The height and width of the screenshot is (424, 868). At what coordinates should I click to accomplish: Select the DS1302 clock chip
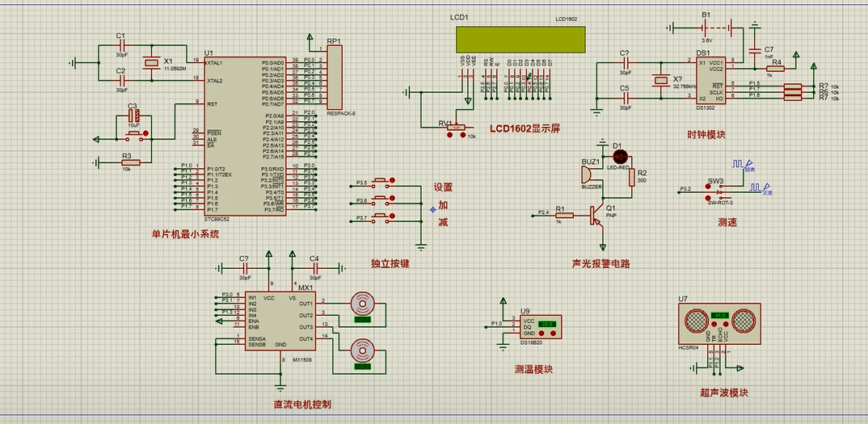click(x=710, y=80)
